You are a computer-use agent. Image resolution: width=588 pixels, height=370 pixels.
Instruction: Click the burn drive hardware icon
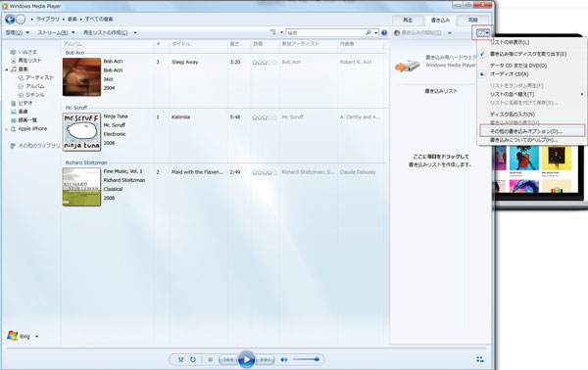point(407,66)
